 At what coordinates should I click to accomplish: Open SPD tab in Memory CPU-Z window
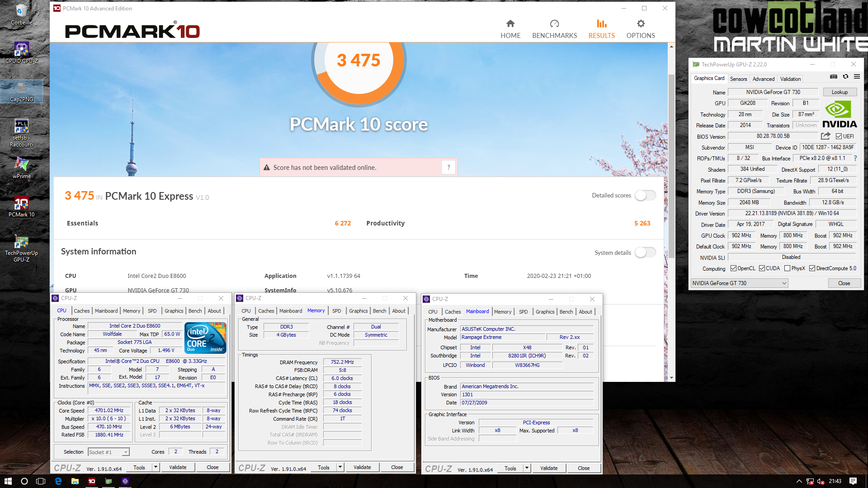[x=336, y=311]
